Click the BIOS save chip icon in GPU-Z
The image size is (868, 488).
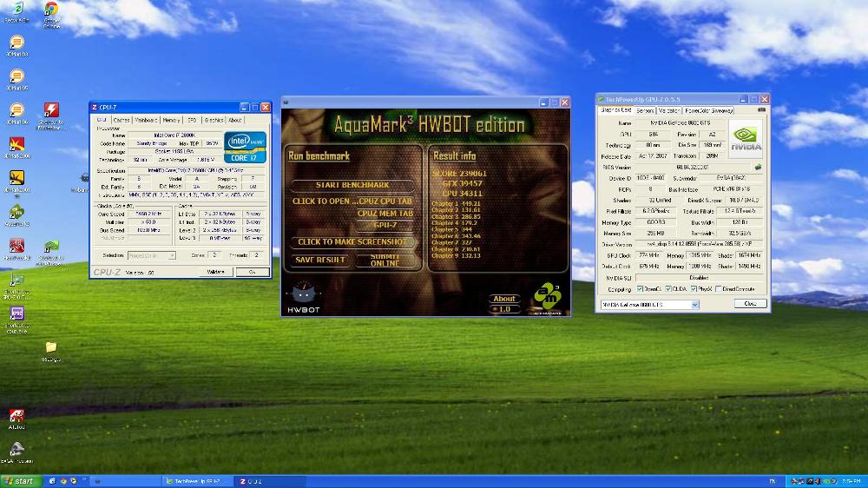758,167
